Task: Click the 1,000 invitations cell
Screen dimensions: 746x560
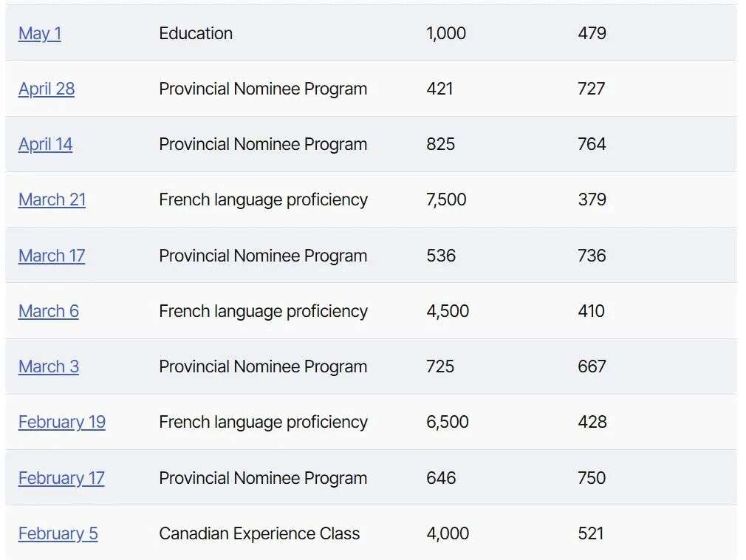Action: click(x=446, y=33)
